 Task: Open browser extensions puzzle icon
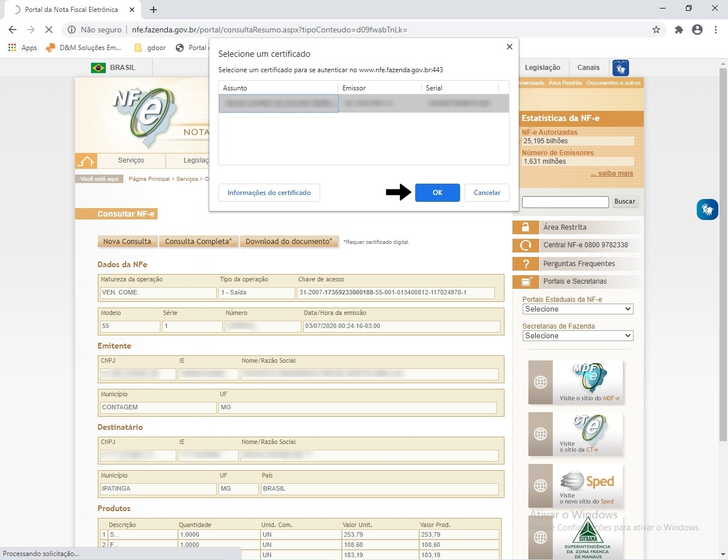tap(679, 30)
